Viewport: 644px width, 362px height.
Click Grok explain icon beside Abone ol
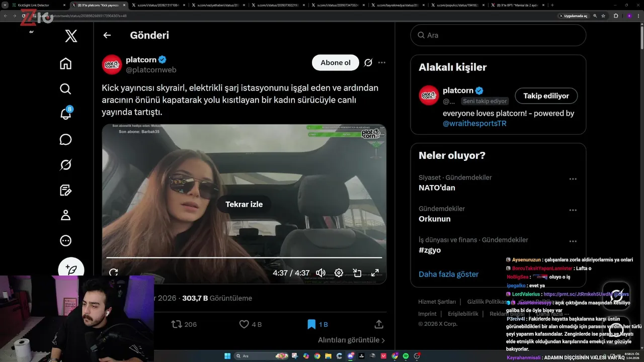coord(368,63)
